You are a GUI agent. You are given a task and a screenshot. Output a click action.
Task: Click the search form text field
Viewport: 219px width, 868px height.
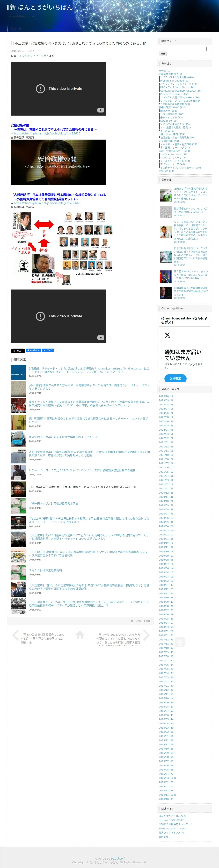pos(182,49)
